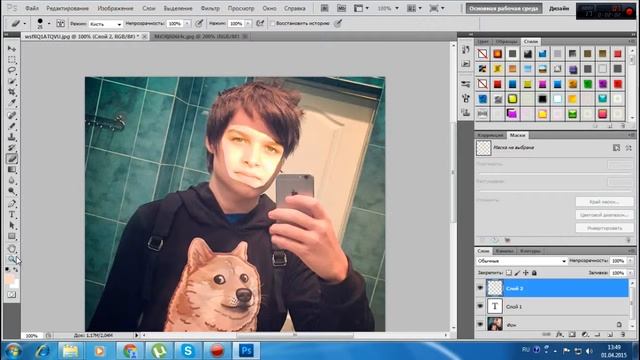Toggle the airbrush mode in options bar
This screenshot has width=640, height=360.
click(260, 24)
